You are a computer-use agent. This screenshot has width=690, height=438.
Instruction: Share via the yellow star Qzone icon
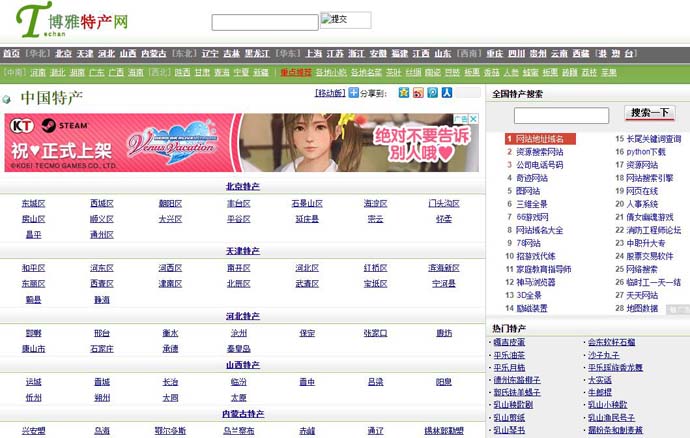[x=404, y=92]
